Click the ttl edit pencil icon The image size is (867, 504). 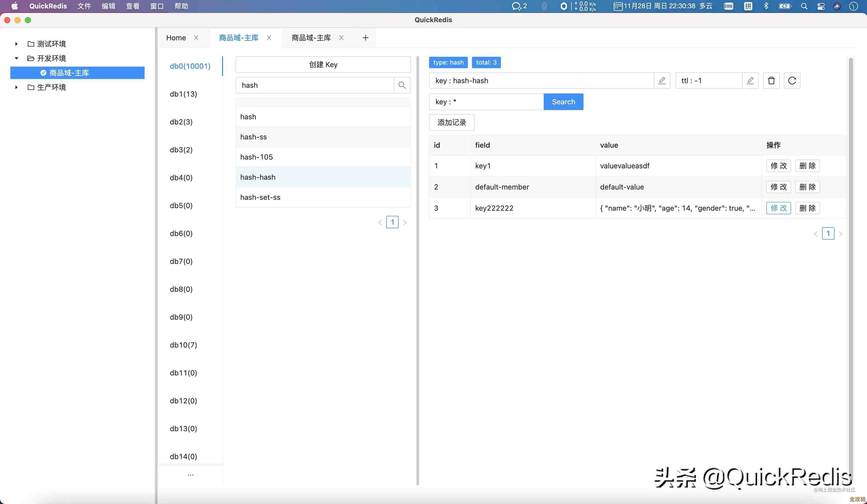pyautogui.click(x=750, y=81)
